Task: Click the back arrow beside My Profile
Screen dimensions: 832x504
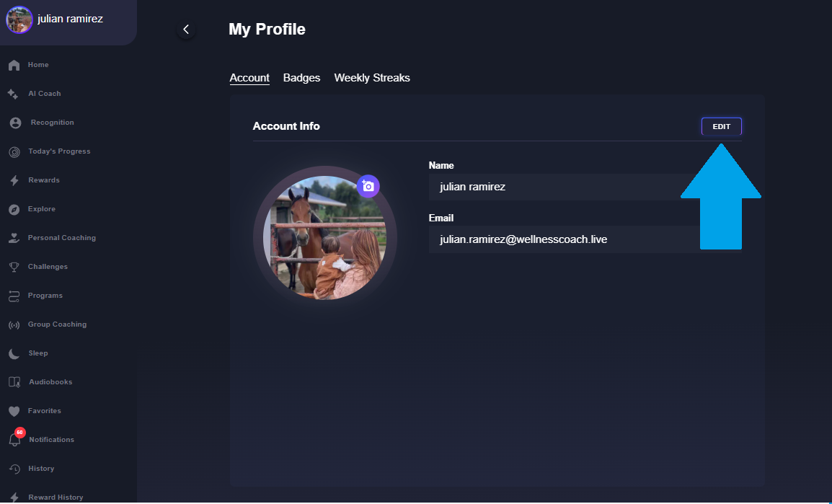Action: click(x=186, y=30)
